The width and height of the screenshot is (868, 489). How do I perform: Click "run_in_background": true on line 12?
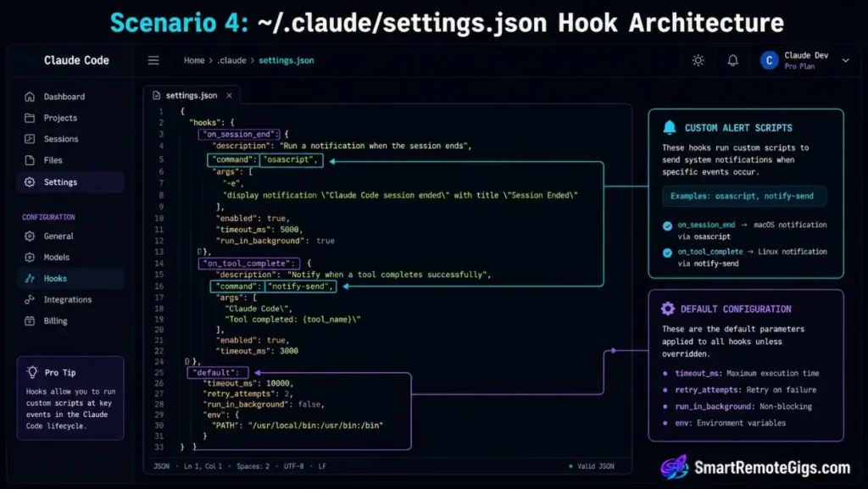coord(275,241)
